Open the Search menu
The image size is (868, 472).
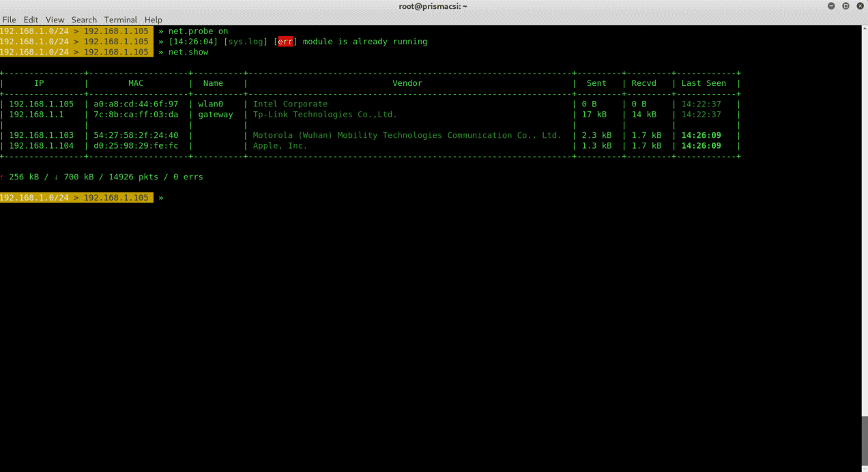tap(84, 19)
